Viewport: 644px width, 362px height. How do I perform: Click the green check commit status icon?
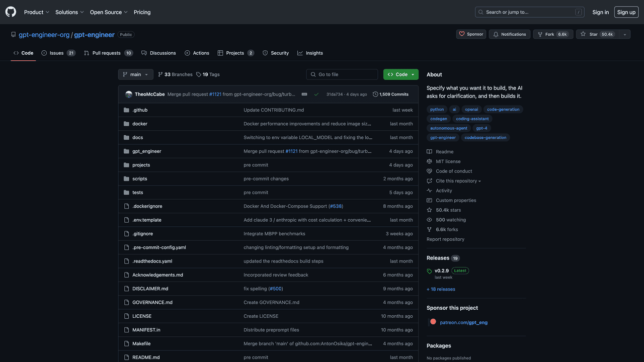316,95
